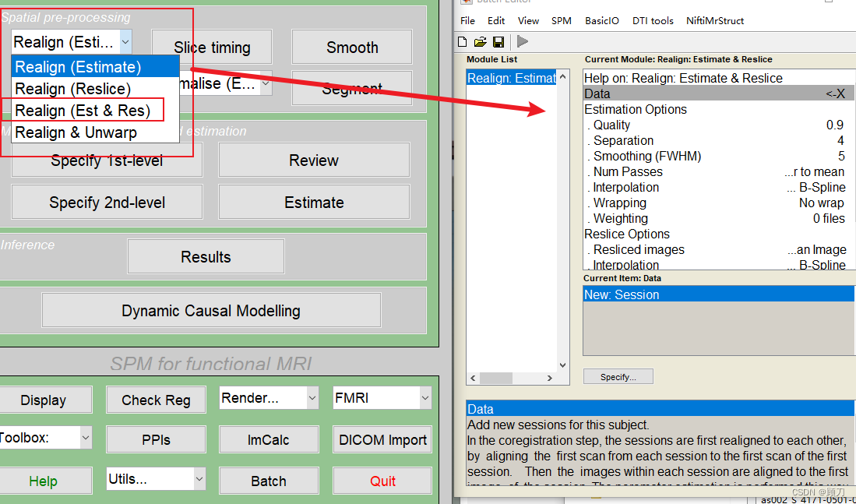Open the BasicIO menu
856x504 pixels.
coord(601,21)
